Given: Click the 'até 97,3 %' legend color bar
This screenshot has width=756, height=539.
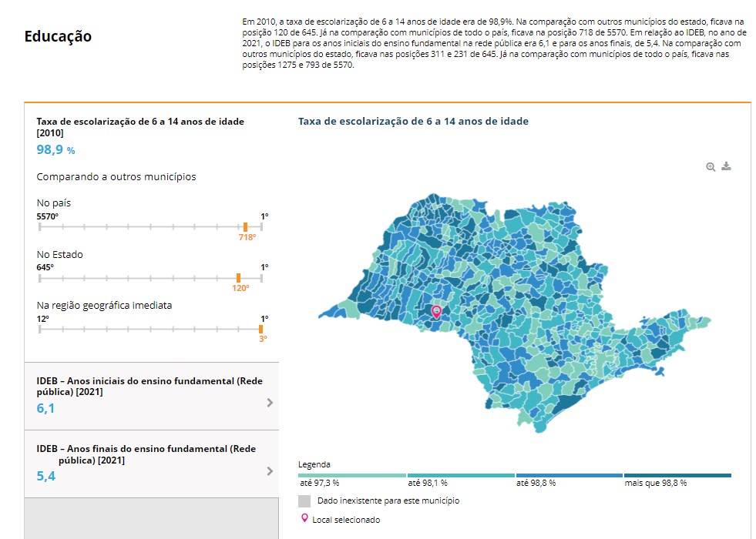Looking at the screenshot, I should pos(352,475).
